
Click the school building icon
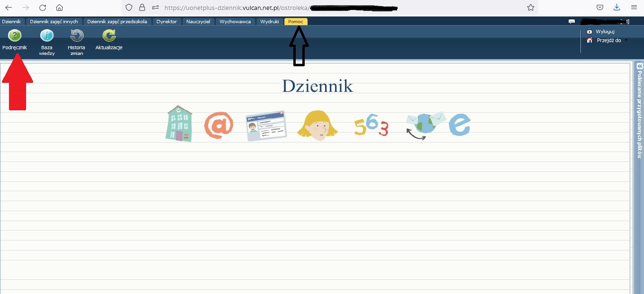coord(180,124)
